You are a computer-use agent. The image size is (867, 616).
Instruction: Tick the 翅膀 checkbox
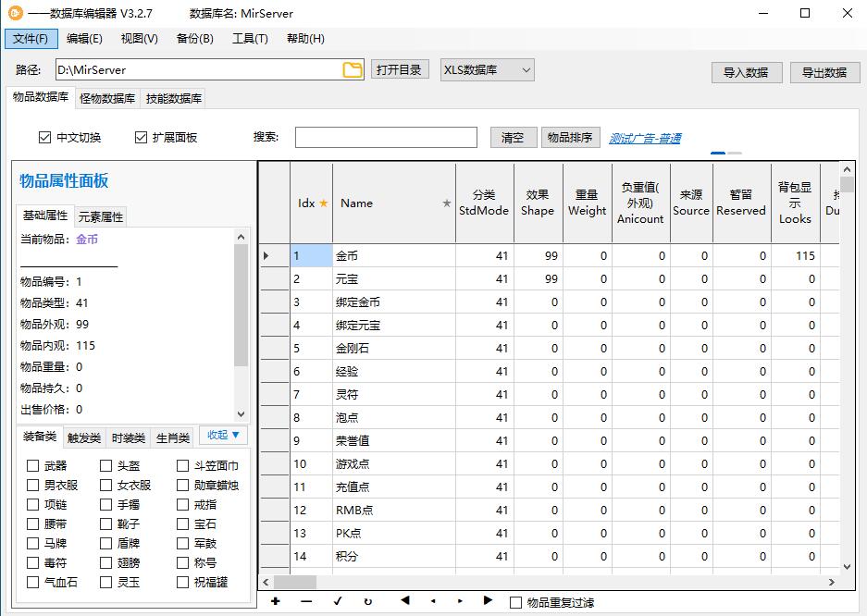point(105,562)
